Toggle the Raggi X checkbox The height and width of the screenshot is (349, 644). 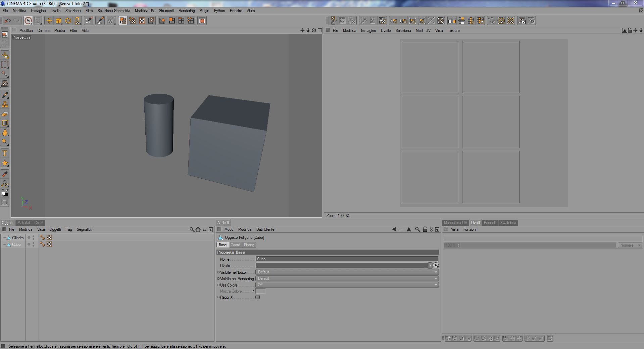click(258, 297)
